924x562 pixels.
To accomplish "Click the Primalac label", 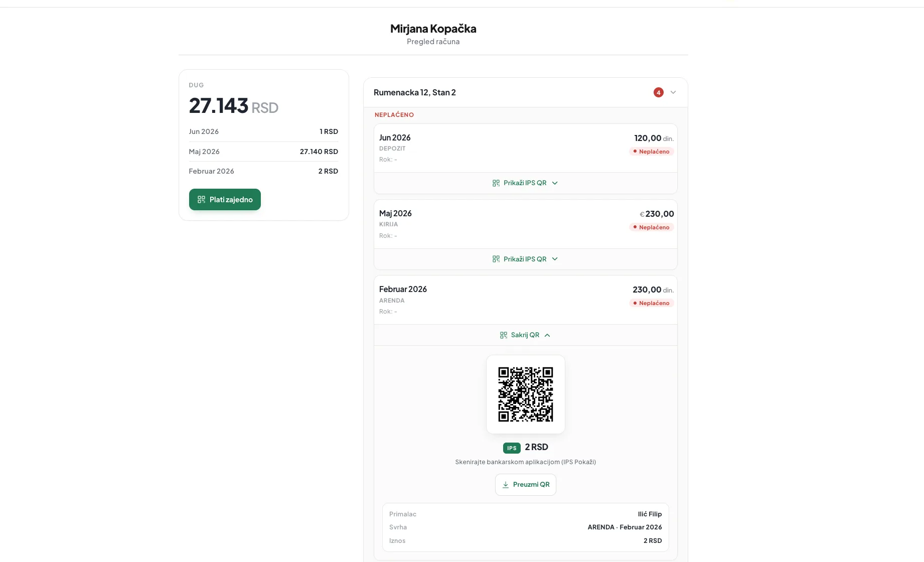I will click(x=403, y=514).
